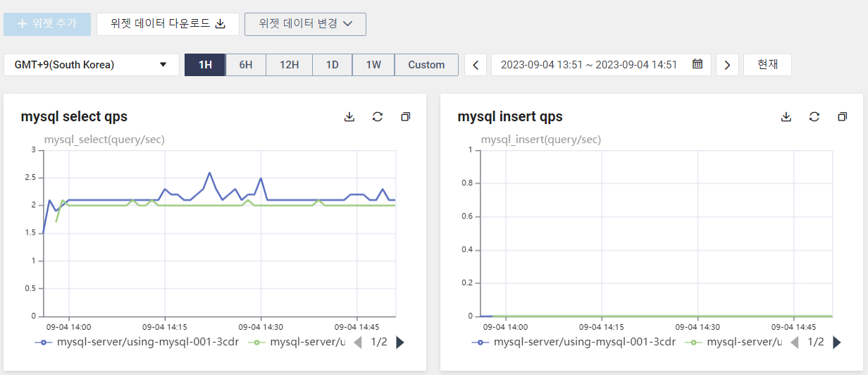The width and height of the screenshot is (868, 375).
Task: Select the 1W time range tab
Action: click(x=373, y=65)
